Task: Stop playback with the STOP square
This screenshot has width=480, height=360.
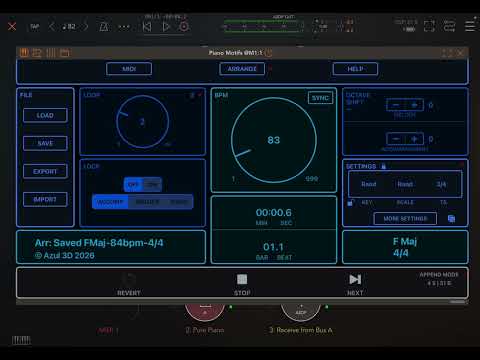Action: click(x=242, y=279)
